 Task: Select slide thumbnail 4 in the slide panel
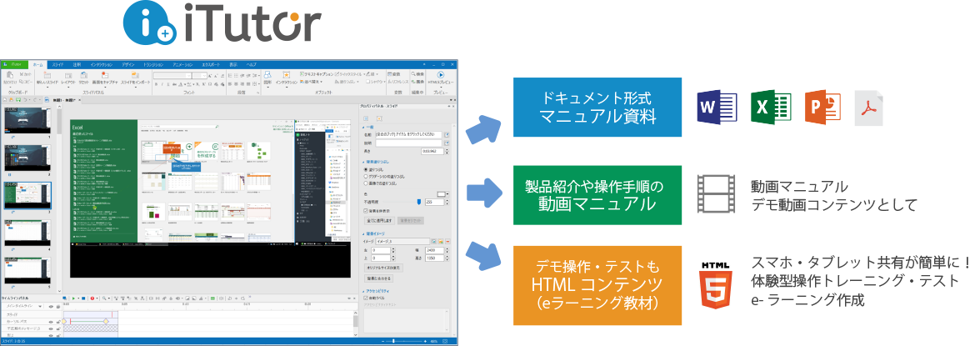coord(27,233)
